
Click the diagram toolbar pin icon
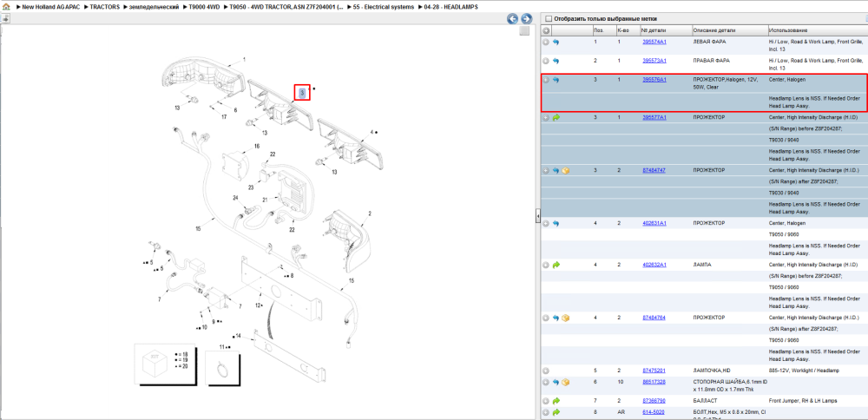click(x=5, y=19)
